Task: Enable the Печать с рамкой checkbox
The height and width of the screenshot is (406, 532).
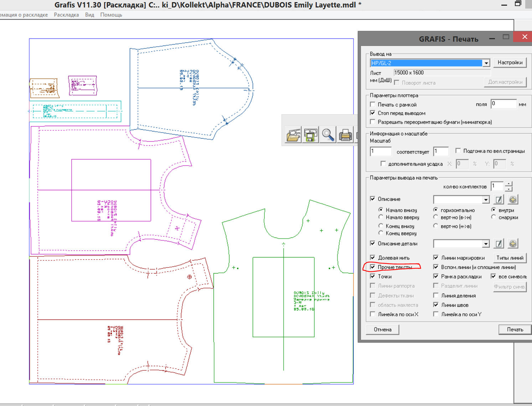Action: tap(373, 104)
